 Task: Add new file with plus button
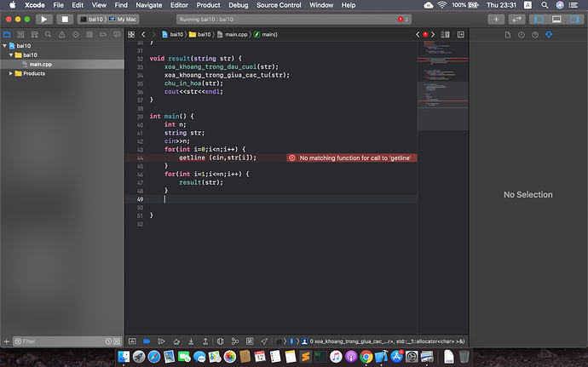coord(6,341)
